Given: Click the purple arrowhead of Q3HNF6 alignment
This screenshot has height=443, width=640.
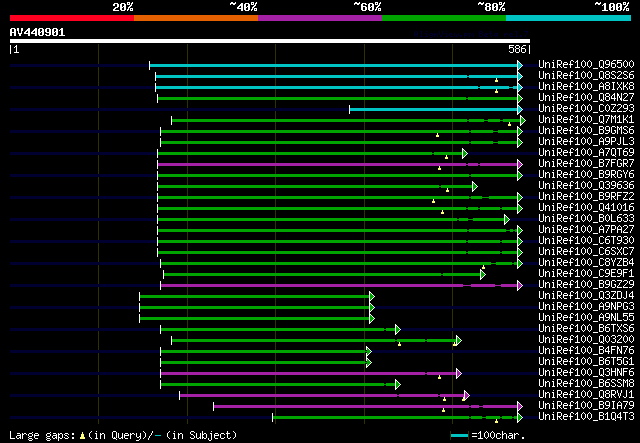Looking at the screenshot, I should coord(459,374).
